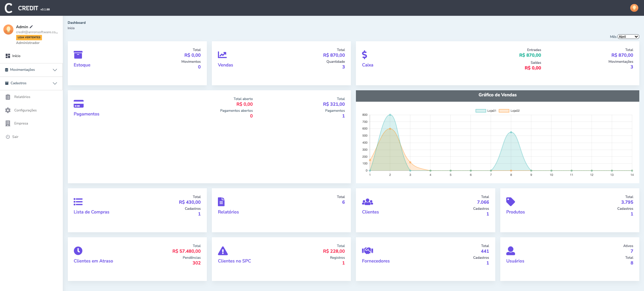The height and width of the screenshot is (291, 644).
Task: Open Configurações from the sidebar
Action: click(25, 110)
